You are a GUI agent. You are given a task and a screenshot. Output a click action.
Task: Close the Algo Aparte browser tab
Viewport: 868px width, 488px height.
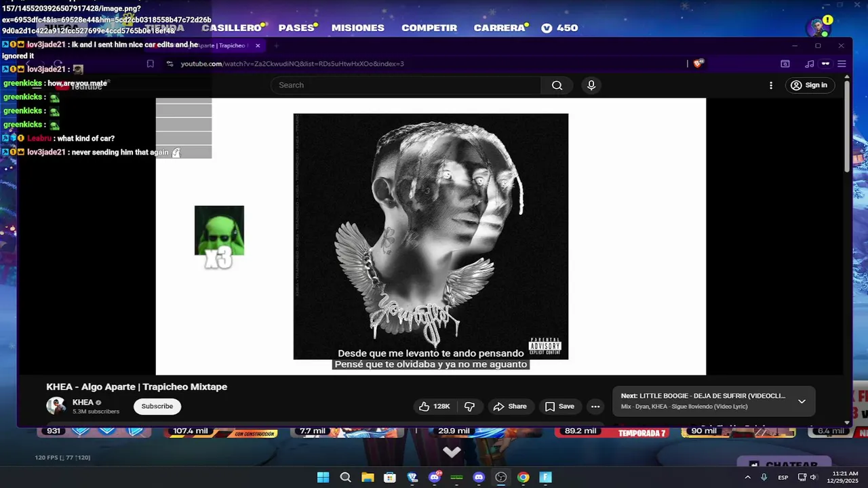pyautogui.click(x=258, y=45)
